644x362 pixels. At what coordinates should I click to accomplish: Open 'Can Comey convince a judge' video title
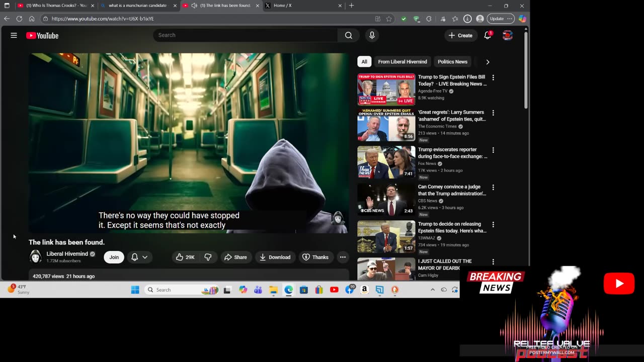452,190
